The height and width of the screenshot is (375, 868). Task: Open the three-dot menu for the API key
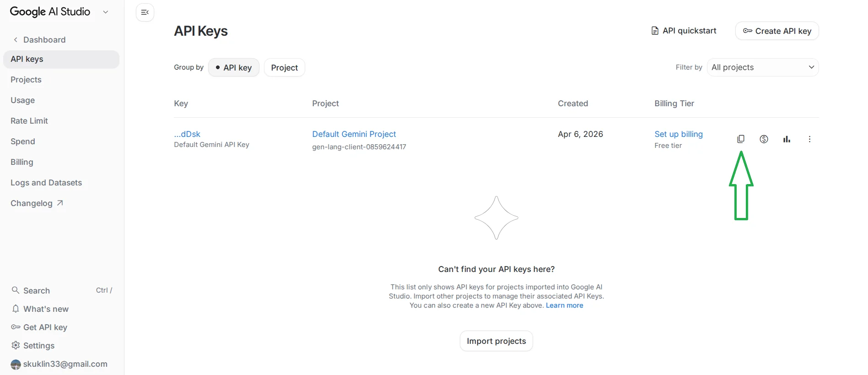(x=809, y=139)
